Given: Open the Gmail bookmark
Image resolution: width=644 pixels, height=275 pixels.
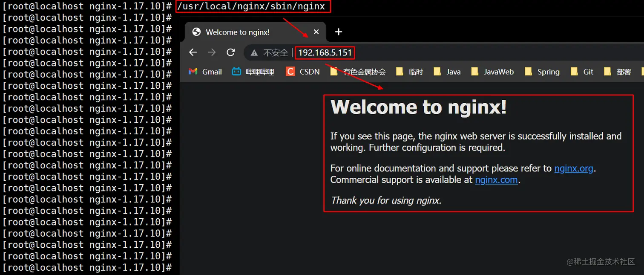Looking at the screenshot, I should [x=205, y=72].
